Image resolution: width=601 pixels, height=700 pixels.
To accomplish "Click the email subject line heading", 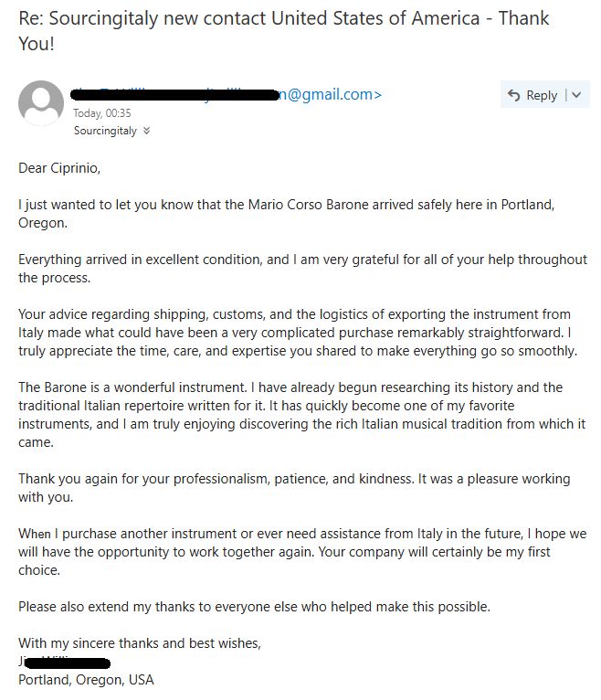I will click(x=284, y=31).
